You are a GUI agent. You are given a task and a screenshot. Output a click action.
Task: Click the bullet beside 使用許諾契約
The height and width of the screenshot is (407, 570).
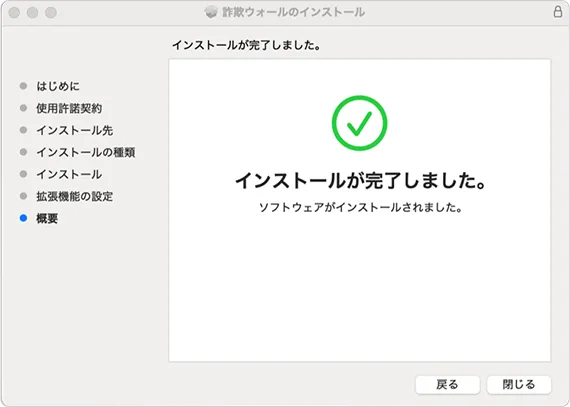coord(23,108)
